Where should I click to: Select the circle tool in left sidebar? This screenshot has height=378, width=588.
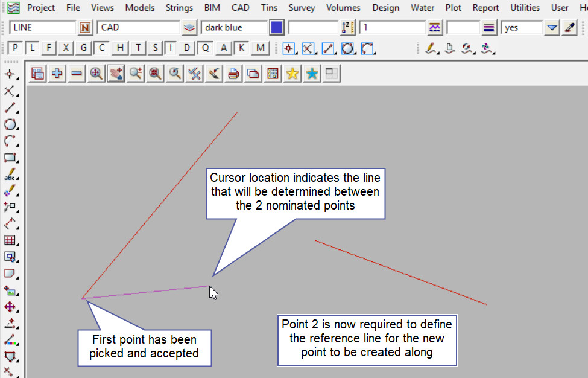pos(10,125)
